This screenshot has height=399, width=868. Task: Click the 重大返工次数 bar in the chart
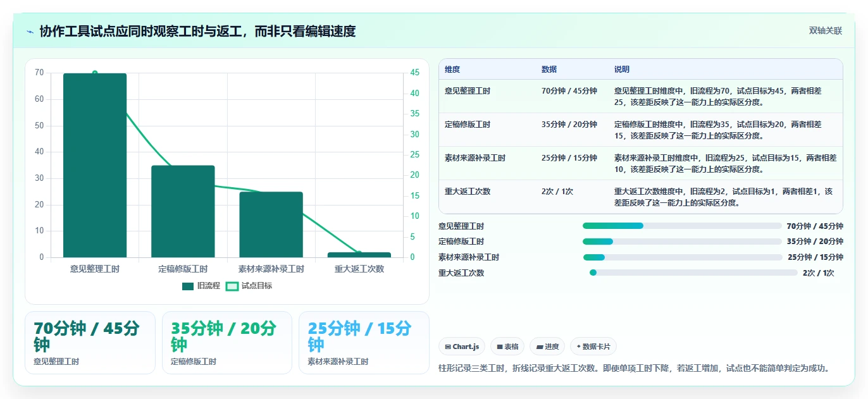click(x=359, y=255)
